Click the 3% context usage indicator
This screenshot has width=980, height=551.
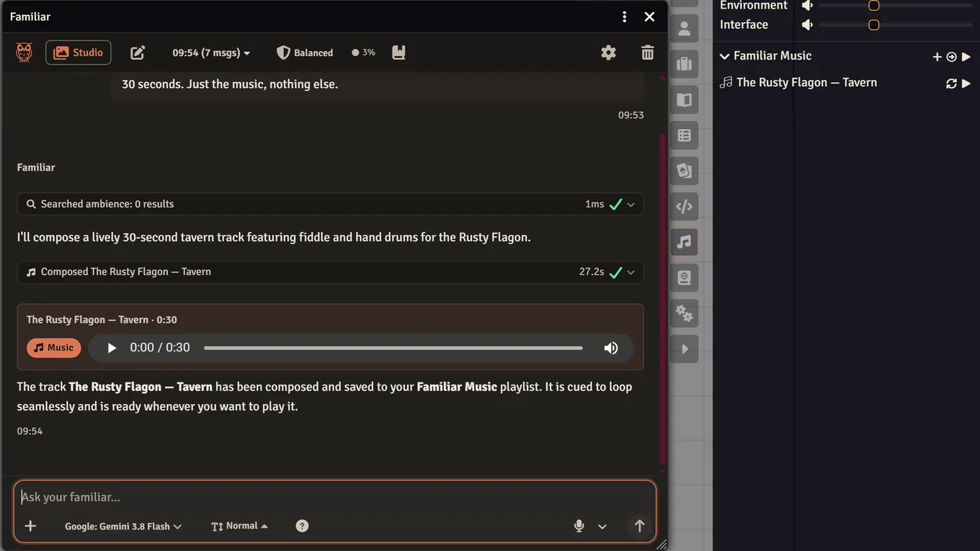point(363,53)
